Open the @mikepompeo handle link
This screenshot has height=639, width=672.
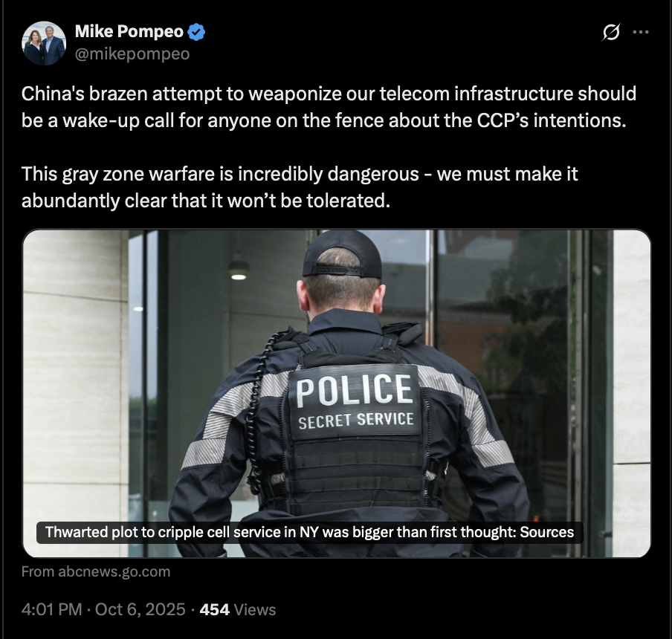(x=132, y=54)
